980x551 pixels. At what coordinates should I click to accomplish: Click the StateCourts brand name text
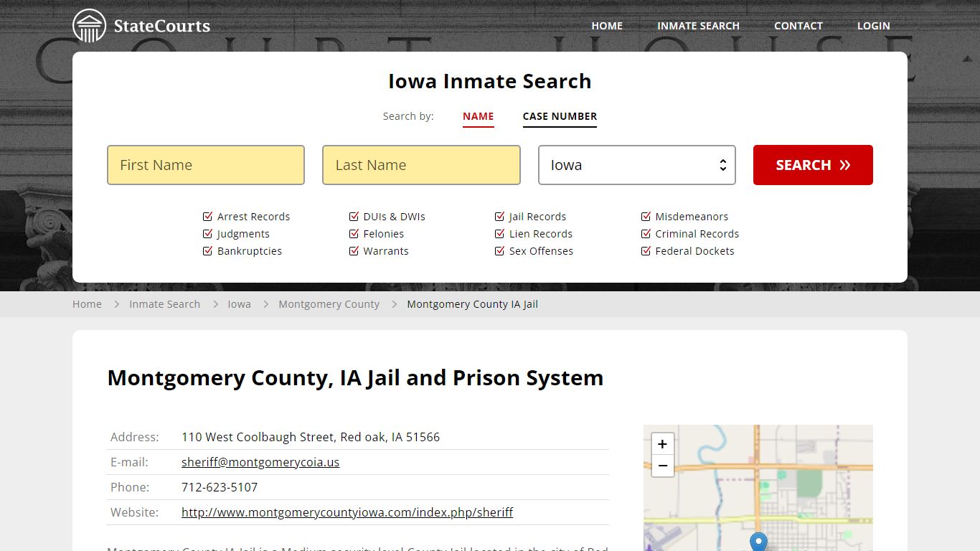(x=162, y=27)
